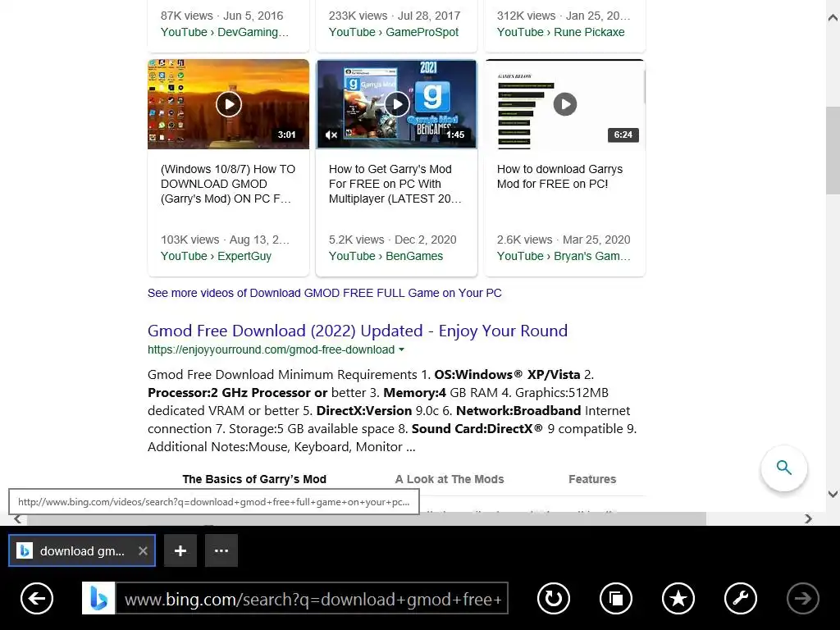Open '(Windows 10/8/7) How TO DOWNLOAD GMOD' title
This screenshot has height=630, width=840.
click(228, 184)
